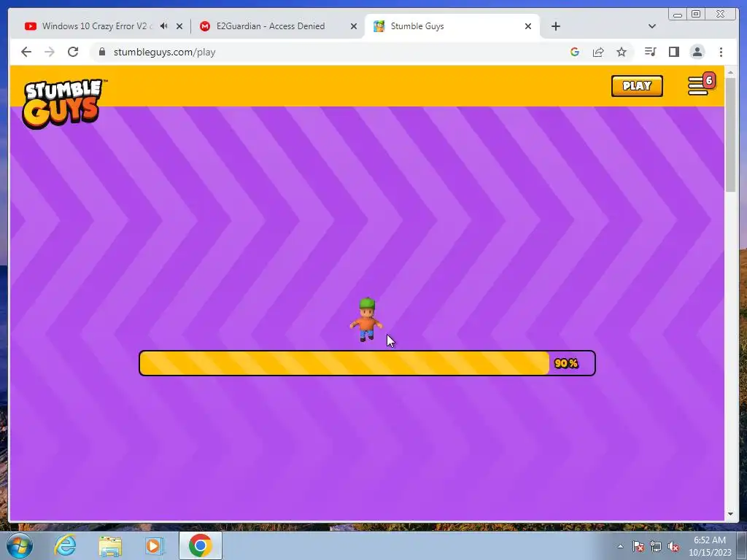
Task: Mute the YouTube tab's audio speaker icon
Action: 164,26
